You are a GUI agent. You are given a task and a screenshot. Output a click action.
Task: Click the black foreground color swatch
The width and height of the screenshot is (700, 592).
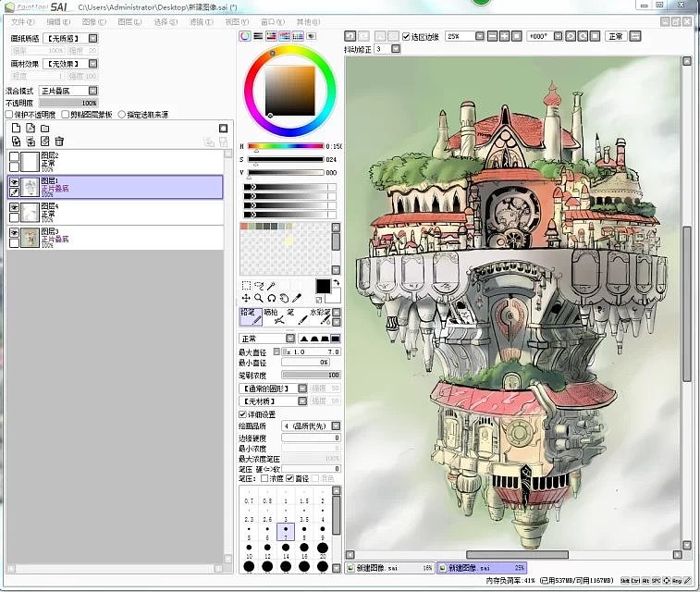pos(324,286)
